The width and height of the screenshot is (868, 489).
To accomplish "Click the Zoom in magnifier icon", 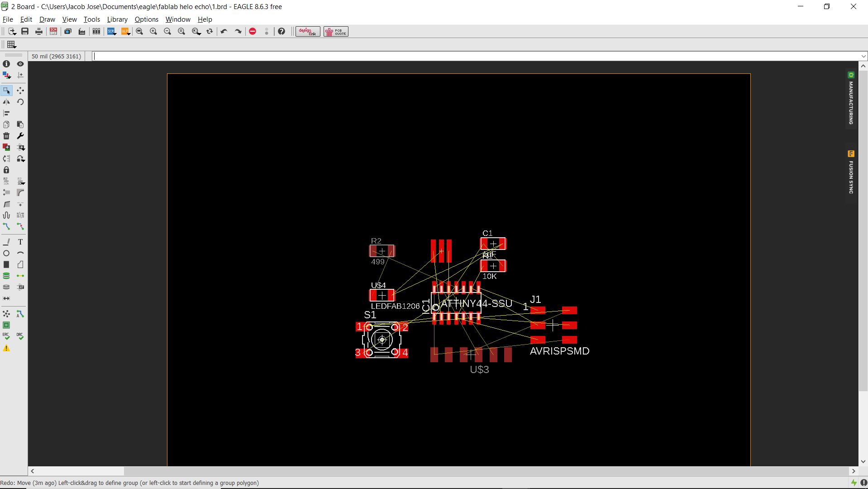I will [x=153, y=31].
